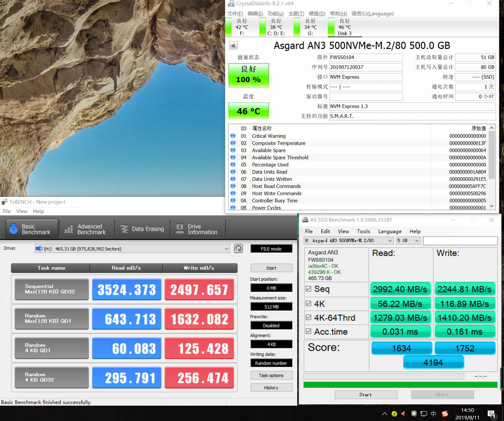
Task: Click the Task options button in TxBENCH
Action: click(x=271, y=375)
